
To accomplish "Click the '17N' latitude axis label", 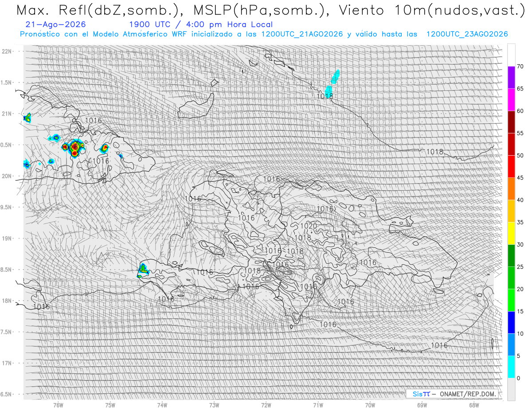I will pos(6,363).
